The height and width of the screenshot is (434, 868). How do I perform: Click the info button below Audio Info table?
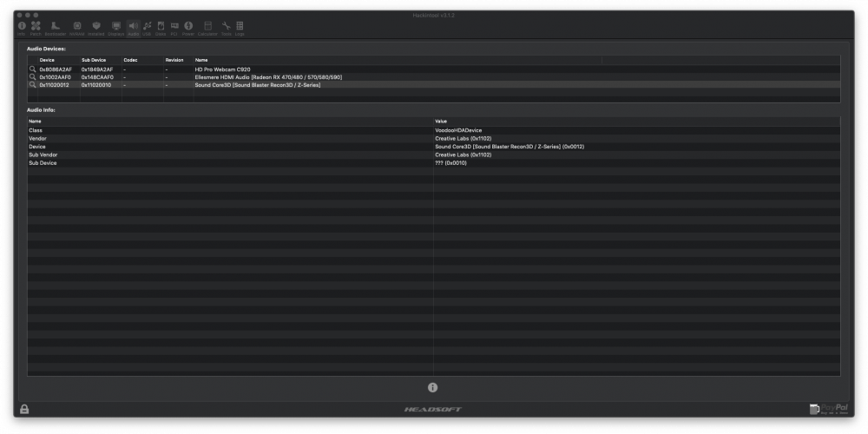tap(433, 387)
